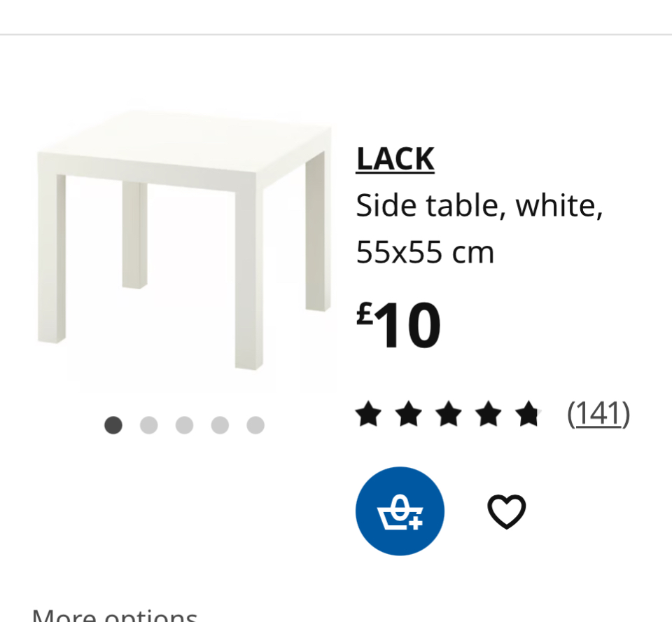Save LACK table to favourites heart
The height and width of the screenshot is (622, 672).
coord(506,511)
